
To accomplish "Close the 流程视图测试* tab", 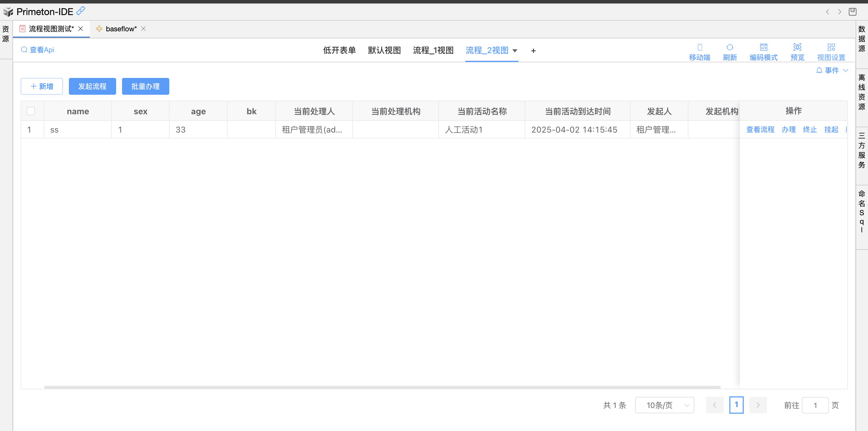I will tap(81, 29).
